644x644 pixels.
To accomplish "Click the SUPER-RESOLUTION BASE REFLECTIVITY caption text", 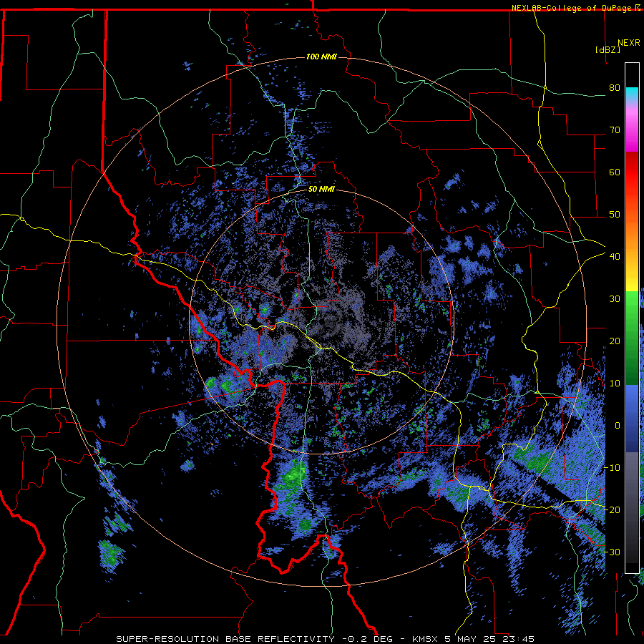I will [x=225, y=639].
